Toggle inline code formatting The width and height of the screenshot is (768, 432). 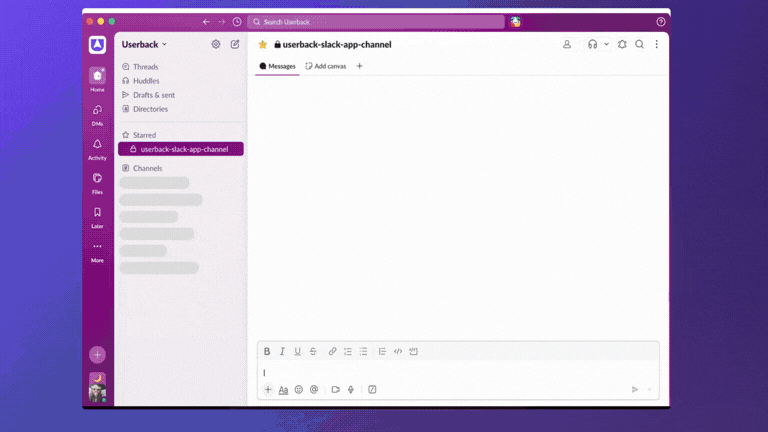pyautogui.click(x=398, y=351)
